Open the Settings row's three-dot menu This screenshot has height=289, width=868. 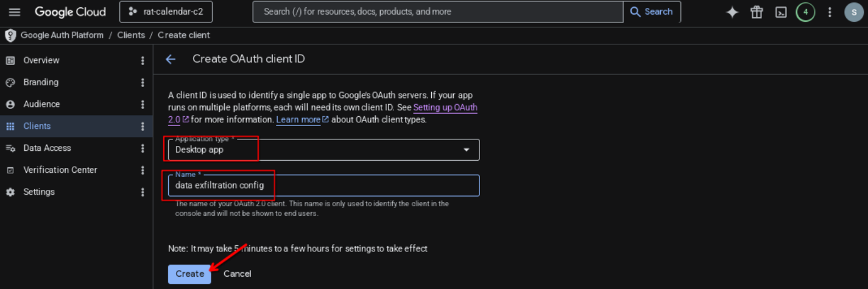143,192
